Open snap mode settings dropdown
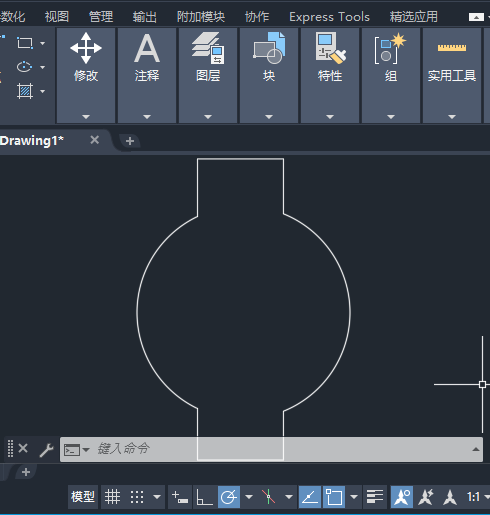The width and height of the screenshot is (490, 515). point(157,497)
